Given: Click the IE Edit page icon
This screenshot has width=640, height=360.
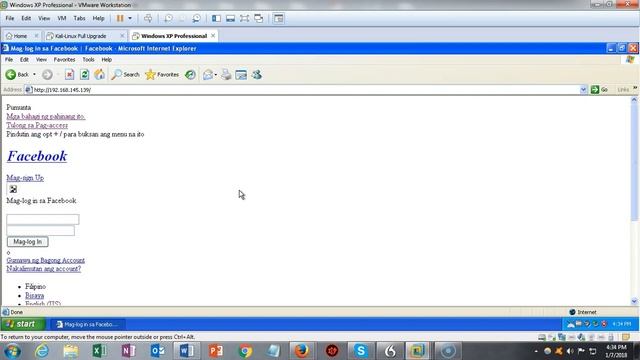Looking at the screenshot, I should 241,75.
